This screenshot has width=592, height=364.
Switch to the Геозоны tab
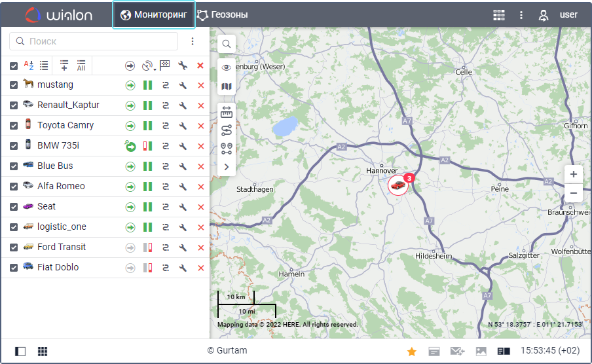223,14
